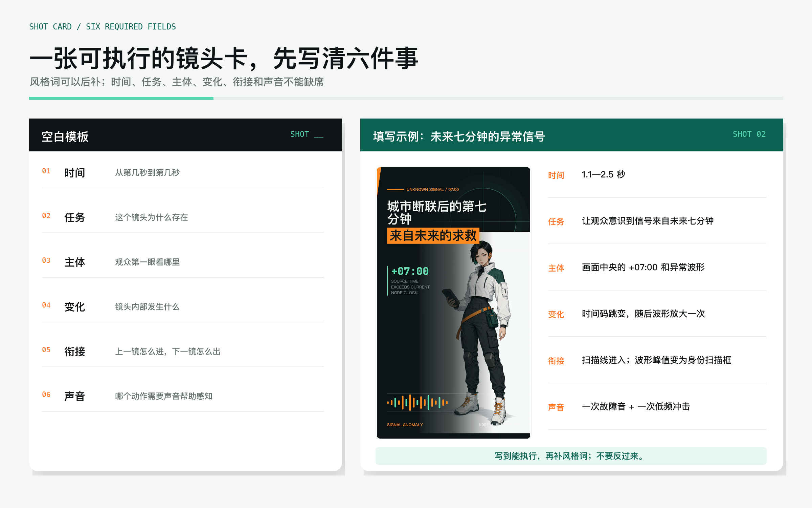Click number '03' in the blank template
This screenshot has width=812, height=508.
(46, 260)
